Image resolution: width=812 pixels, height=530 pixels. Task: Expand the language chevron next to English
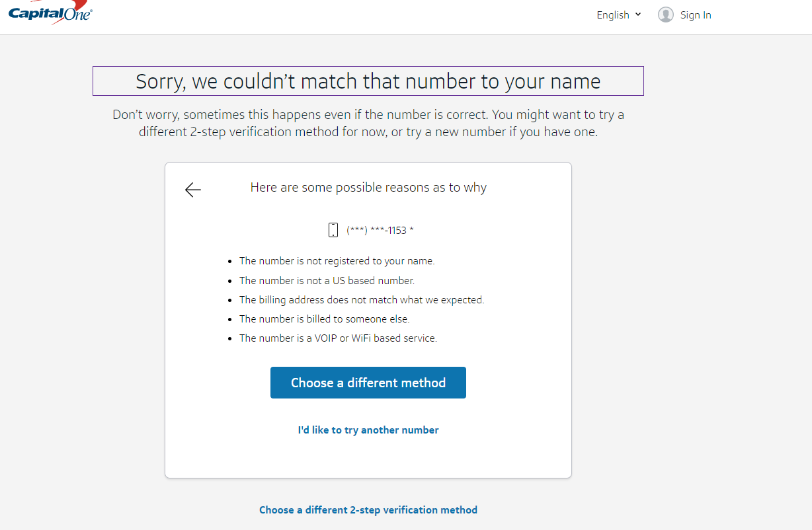[x=638, y=14]
